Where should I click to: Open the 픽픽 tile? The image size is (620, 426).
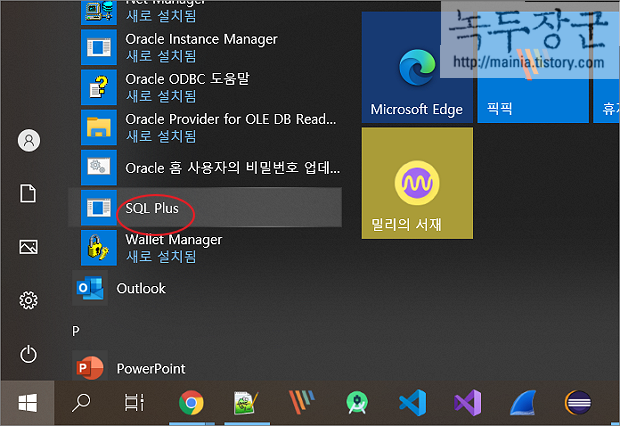(x=533, y=67)
